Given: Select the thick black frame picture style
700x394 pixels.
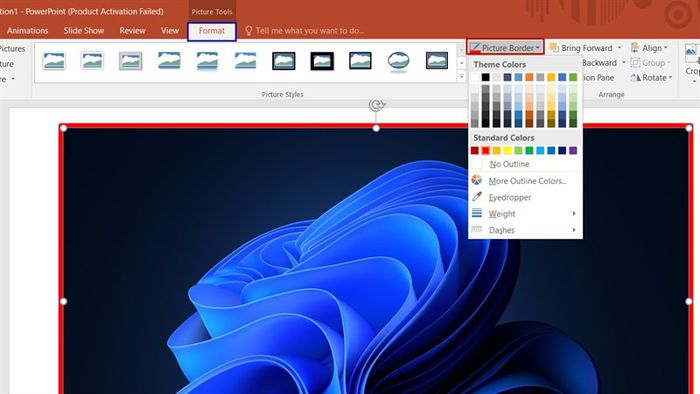Looking at the screenshot, I should point(322,61).
